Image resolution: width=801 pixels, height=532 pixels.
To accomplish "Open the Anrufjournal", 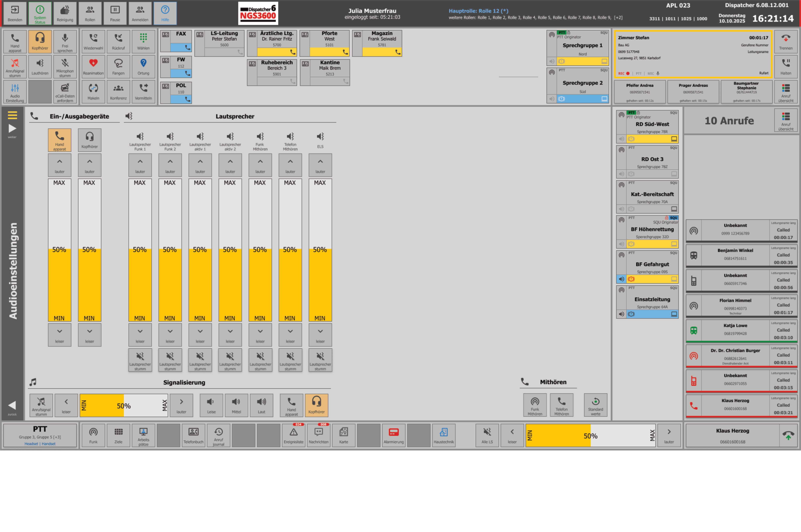I will (x=218, y=435).
